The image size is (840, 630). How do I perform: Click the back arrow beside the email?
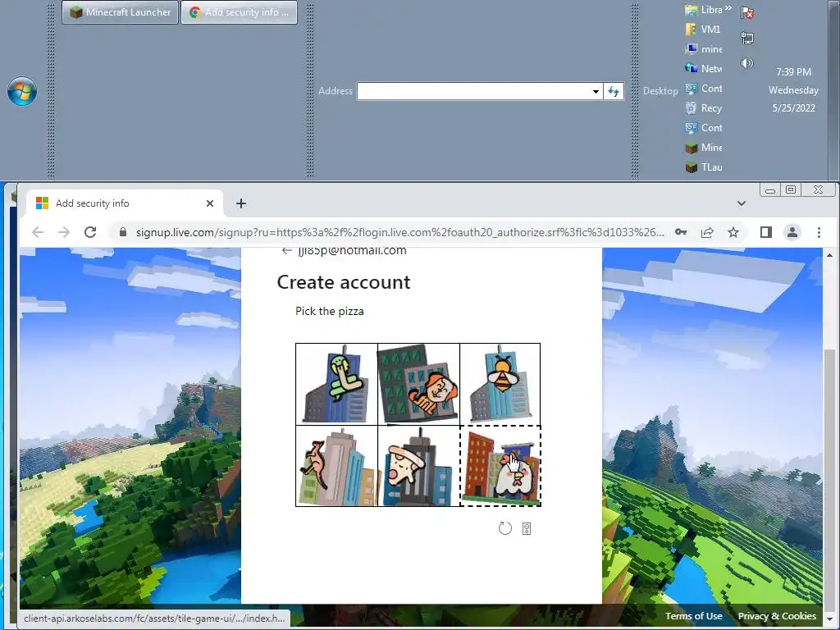286,251
